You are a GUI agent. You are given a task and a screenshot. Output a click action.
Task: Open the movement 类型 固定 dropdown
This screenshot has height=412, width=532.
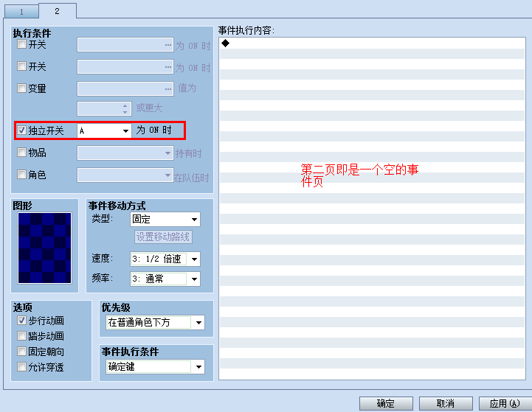pos(165,219)
